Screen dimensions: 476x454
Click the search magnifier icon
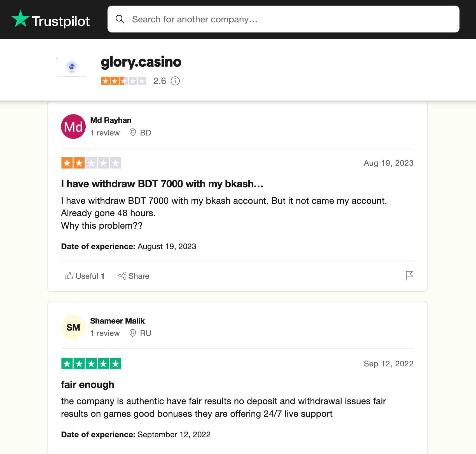(120, 19)
